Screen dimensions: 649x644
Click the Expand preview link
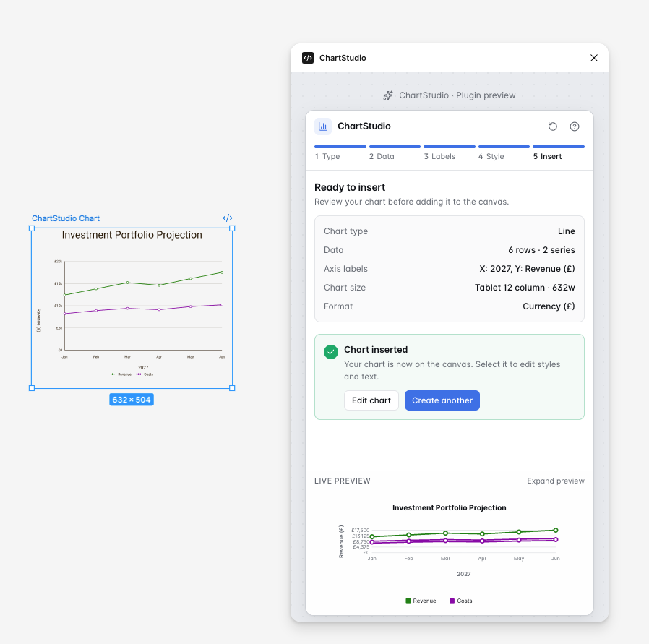click(x=556, y=481)
